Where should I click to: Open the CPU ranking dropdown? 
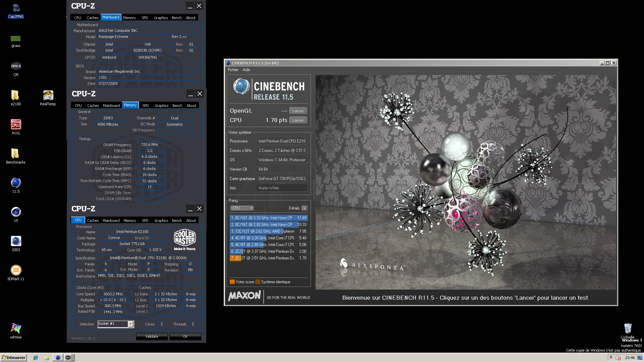tap(242, 208)
